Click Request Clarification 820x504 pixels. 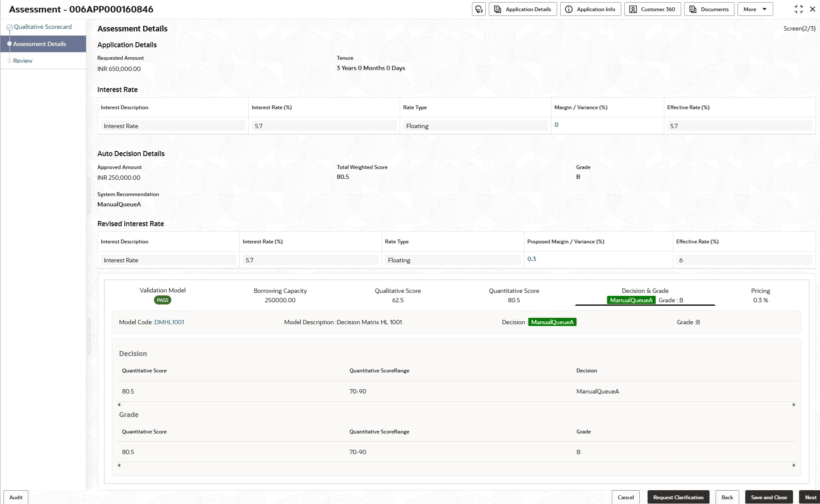tap(678, 497)
